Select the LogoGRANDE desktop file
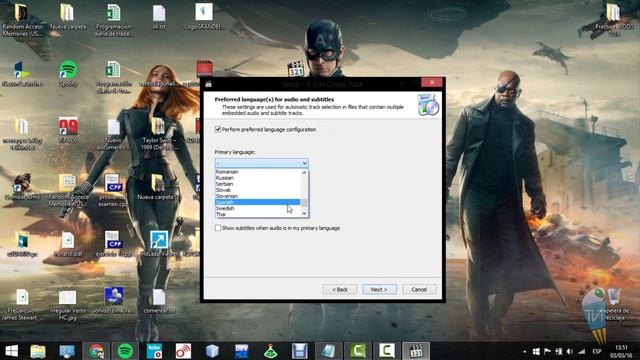Viewport: 640px width, 360px height. (x=204, y=16)
